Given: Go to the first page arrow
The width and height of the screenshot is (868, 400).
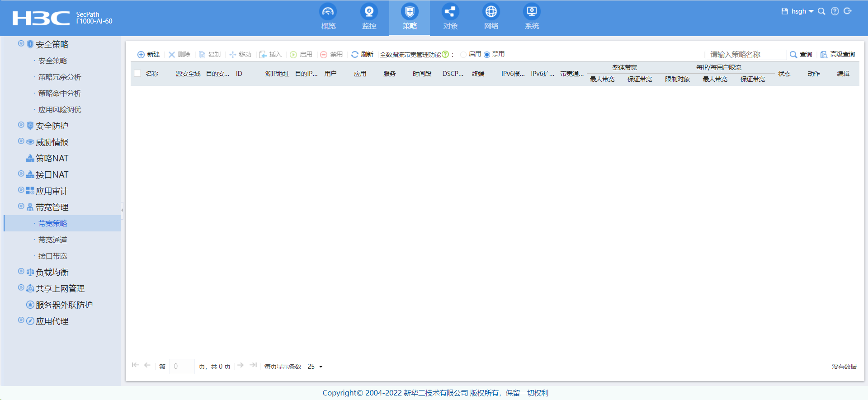Looking at the screenshot, I should 135,365.
